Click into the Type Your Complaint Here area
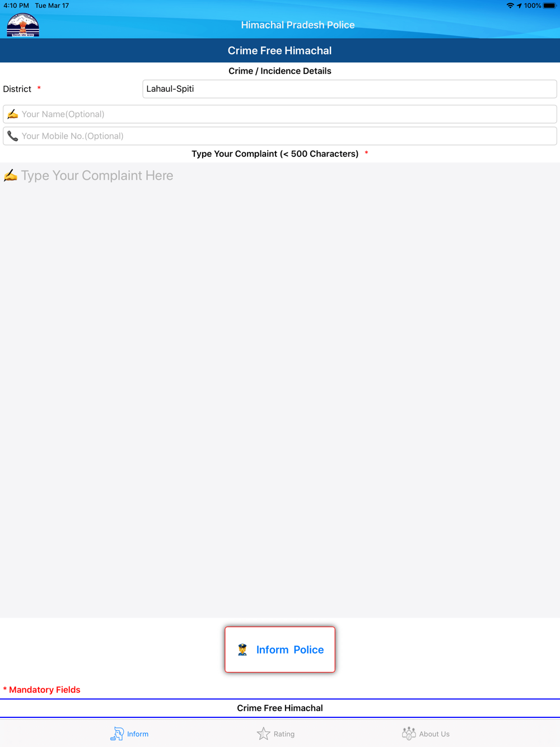The image size is (560, 747). pos(280,390)
